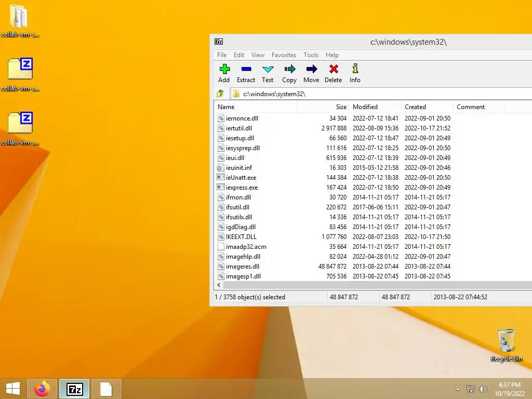Show hidden system tray icons

tap(458, 389)
